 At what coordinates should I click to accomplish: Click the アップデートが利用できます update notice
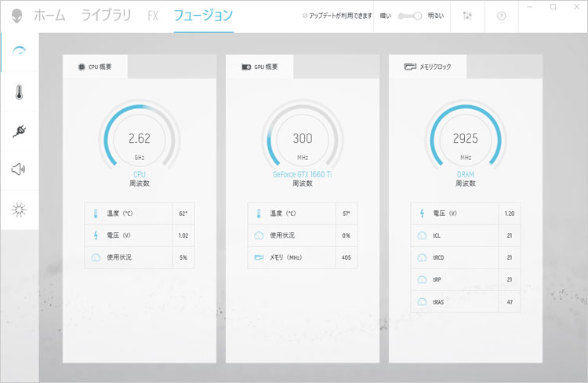[337, 16]
